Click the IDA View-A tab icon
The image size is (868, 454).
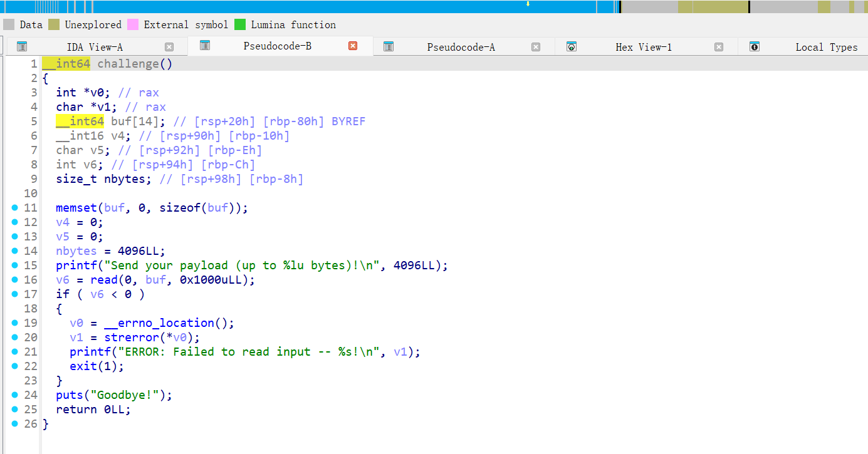tap(22, 47)
